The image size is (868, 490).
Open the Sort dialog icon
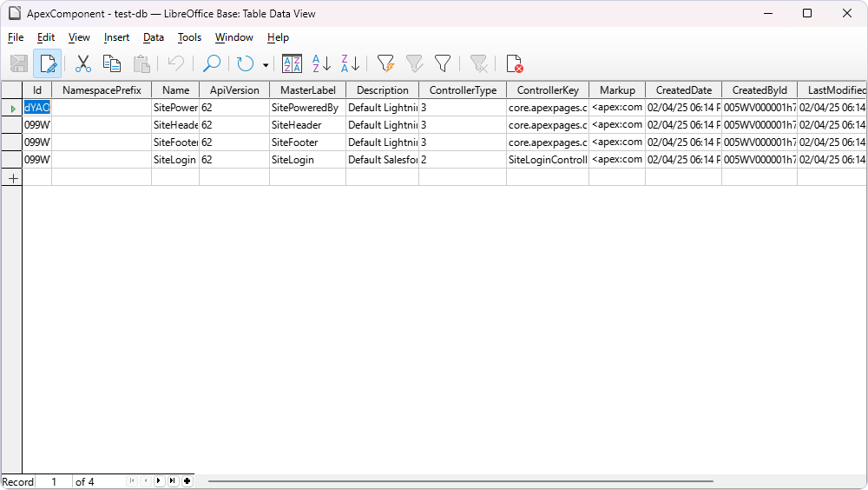pyautogui.click(x=292, y=63)
